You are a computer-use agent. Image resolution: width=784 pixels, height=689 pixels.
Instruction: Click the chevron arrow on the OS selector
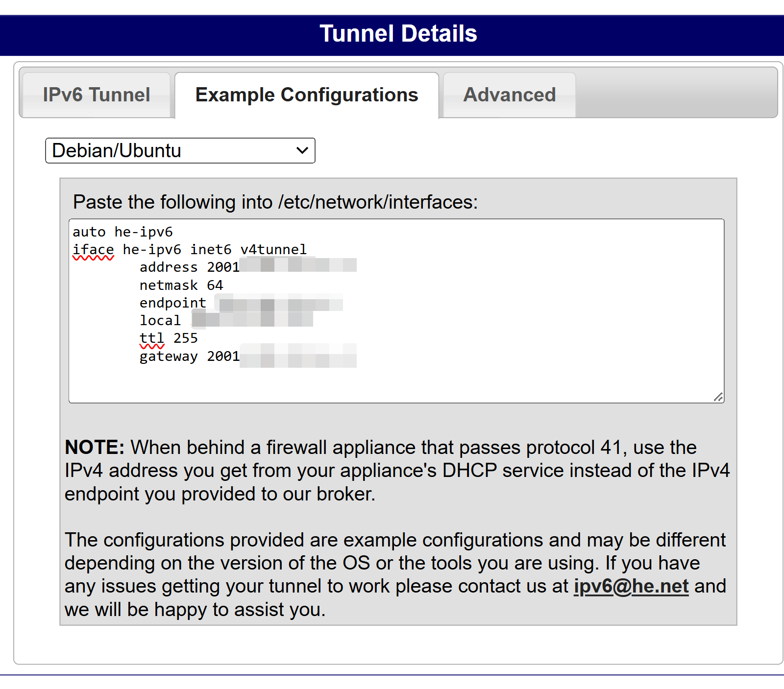pos(302,150)
